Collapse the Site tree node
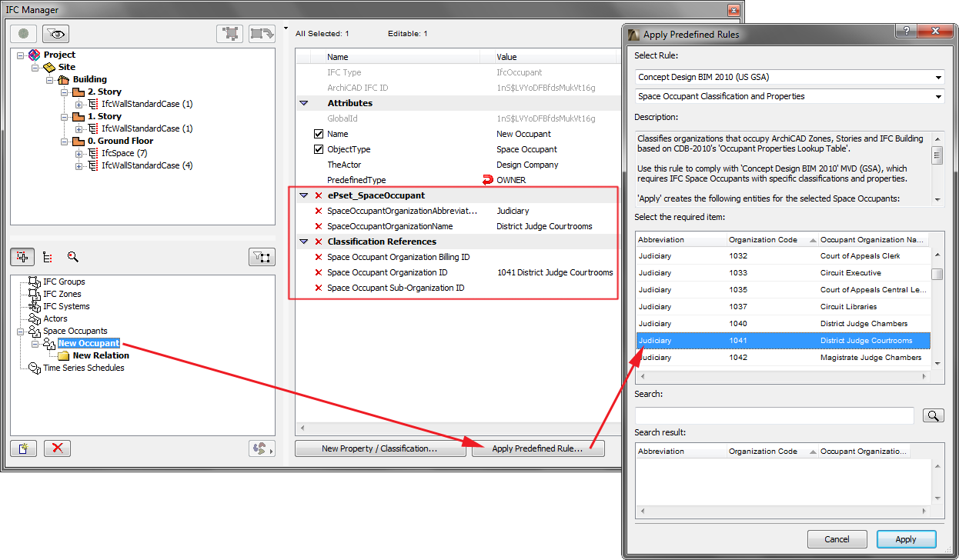Screen dimensions: 959x560 [35, 68]
